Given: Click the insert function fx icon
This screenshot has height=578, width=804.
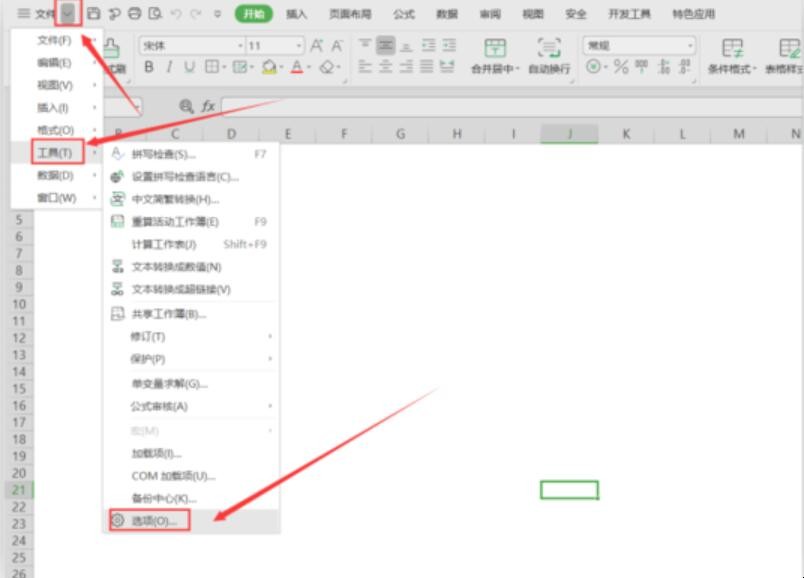Looking at the screenshot, I should 208,106.
